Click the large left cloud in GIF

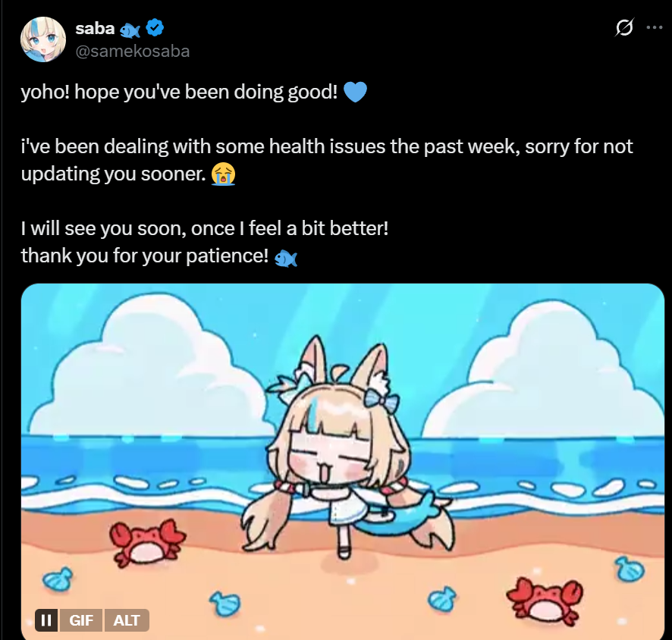(x=150, y=369)
